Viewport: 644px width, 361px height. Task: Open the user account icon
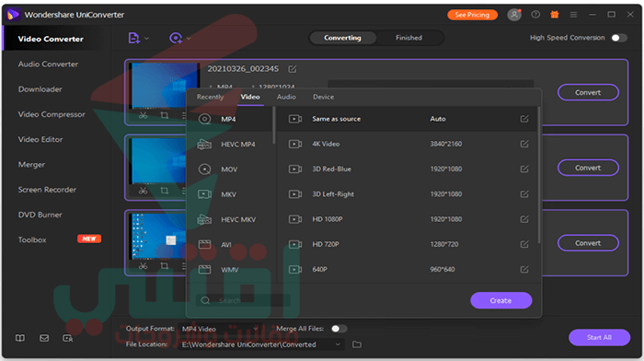(x=514, y=15)
